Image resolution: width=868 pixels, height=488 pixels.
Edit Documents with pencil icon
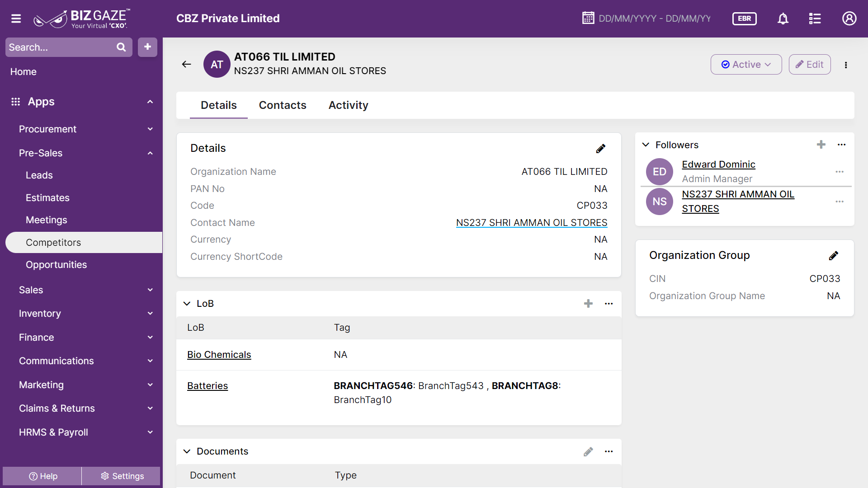coord(588,451)
